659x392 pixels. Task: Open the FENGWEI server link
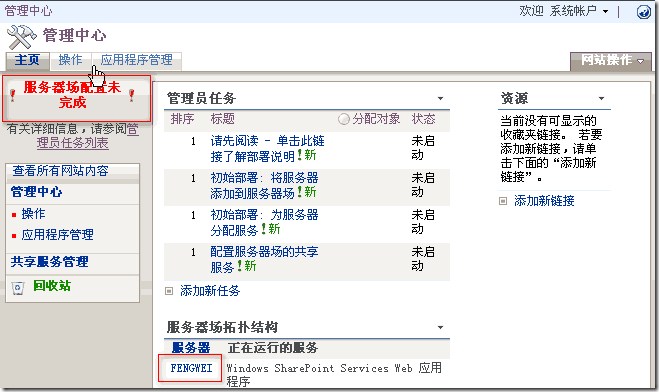tap(191, 368)
